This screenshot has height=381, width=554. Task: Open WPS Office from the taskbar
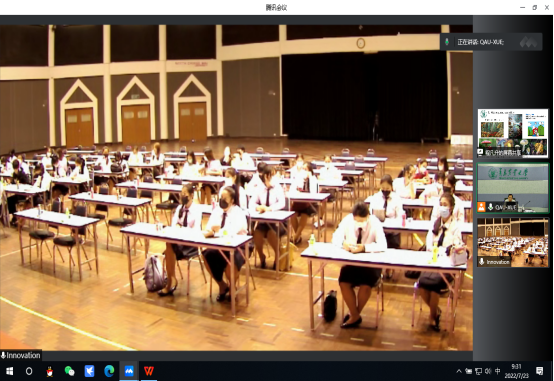(x=149, y=371)
